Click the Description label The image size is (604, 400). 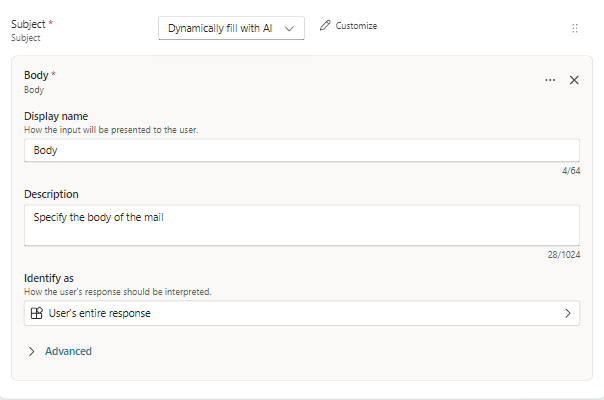click(x=51, y=194)
